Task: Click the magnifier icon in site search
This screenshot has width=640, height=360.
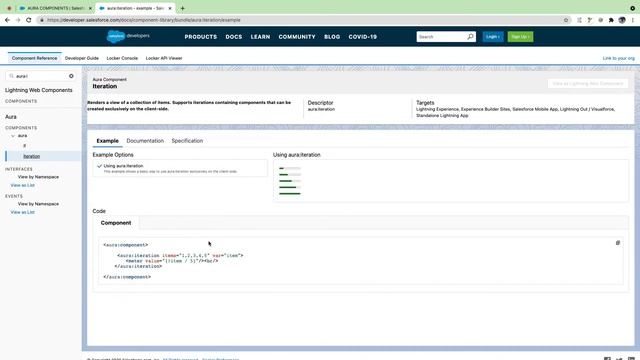Action: 470,37
